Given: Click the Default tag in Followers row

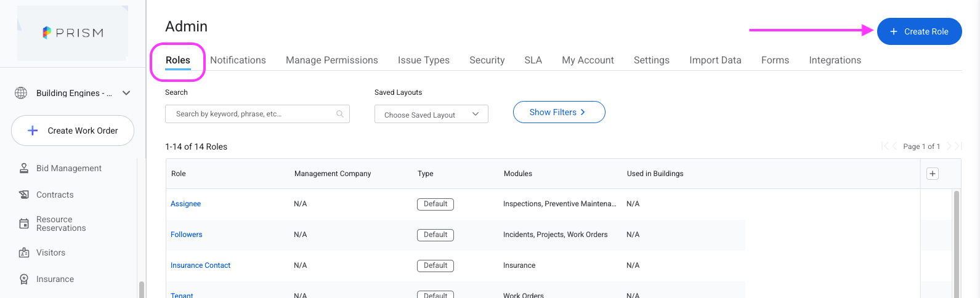Looking at the screenshot, I should (435, 235).
